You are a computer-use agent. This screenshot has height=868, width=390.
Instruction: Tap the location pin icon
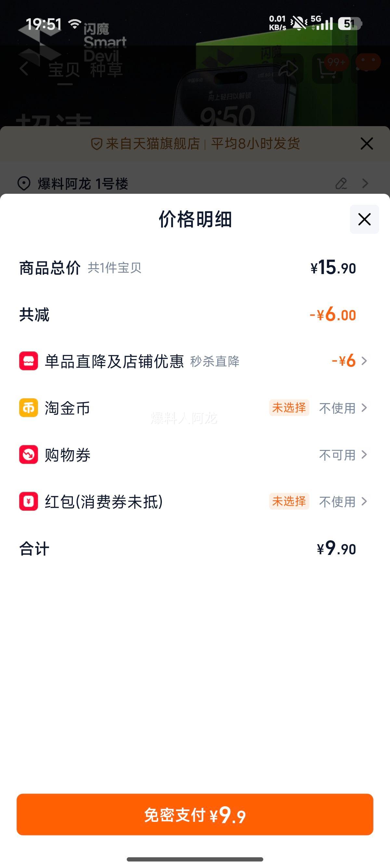pos(24,184)
